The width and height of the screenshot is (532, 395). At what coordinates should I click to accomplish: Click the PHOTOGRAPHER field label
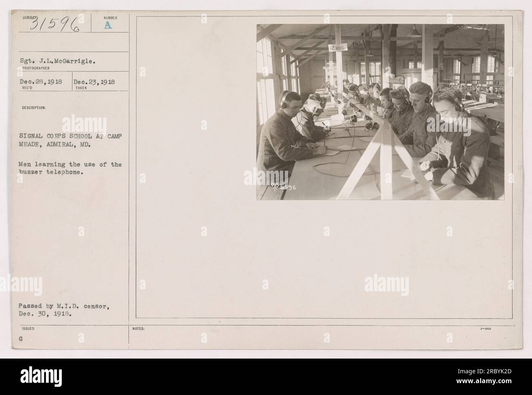[x=37, y=68]
